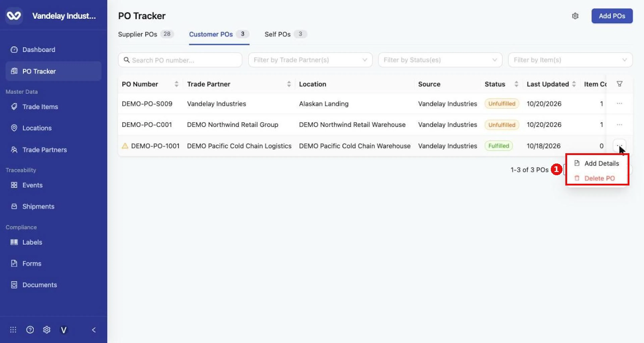The width and height of the screenshot is (644, 343).
Task: Switch to Self POs tab
Action: point(286,34)
